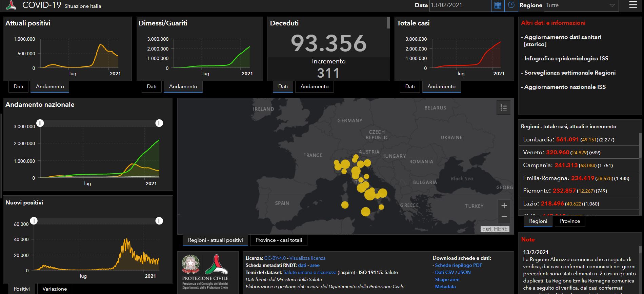Expand the Regione dropdown showing Tutte

click(581, 5)
